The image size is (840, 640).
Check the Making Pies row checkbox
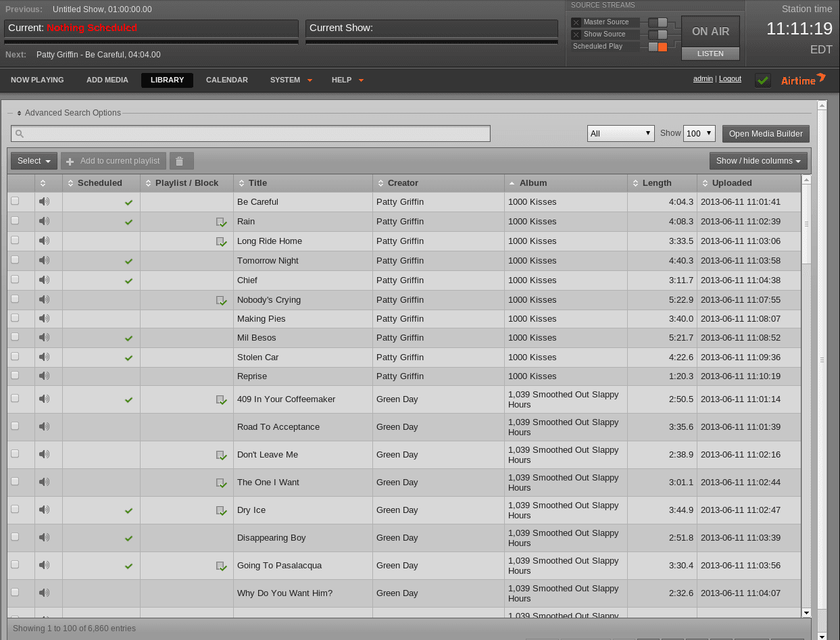point(15,318)
